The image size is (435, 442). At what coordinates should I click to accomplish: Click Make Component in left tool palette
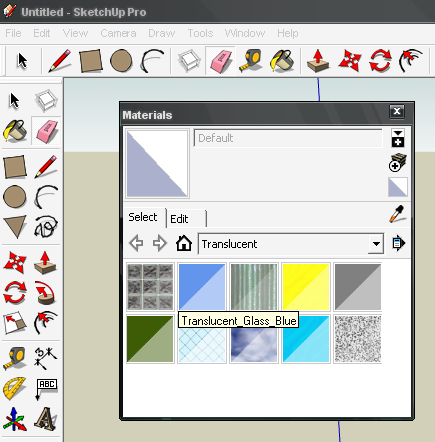click(x=46, y=100)
